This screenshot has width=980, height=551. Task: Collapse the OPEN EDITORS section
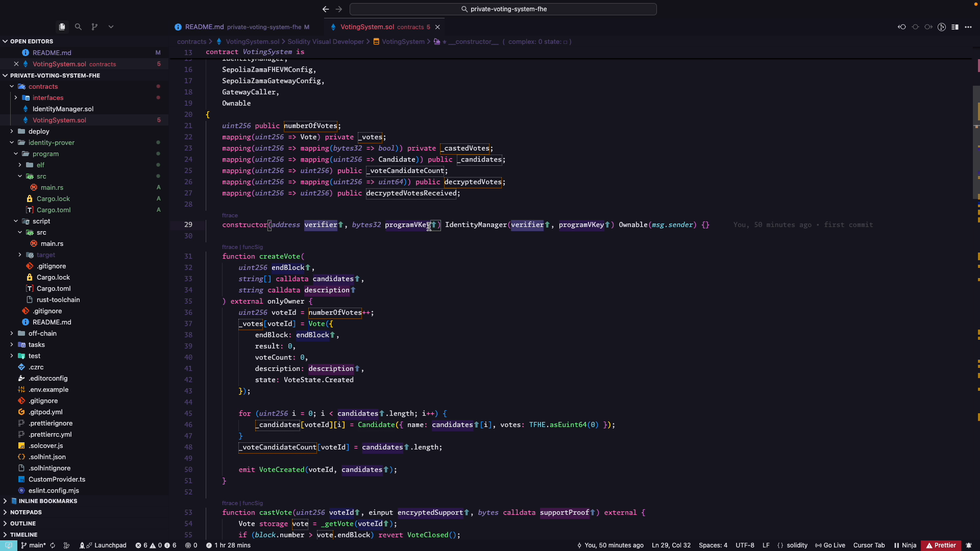pyautogui.click(x=84, y=41)
